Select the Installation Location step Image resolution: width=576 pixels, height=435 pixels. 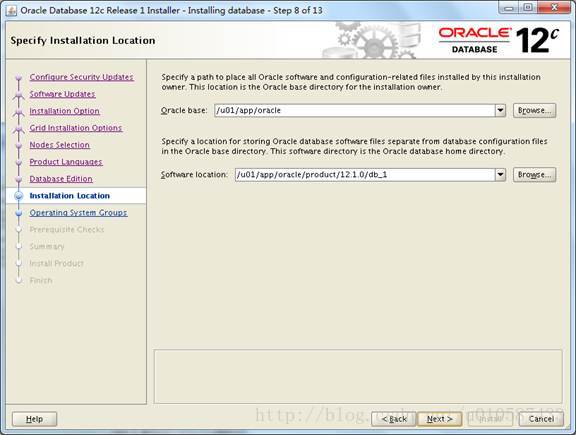point(69,196)
